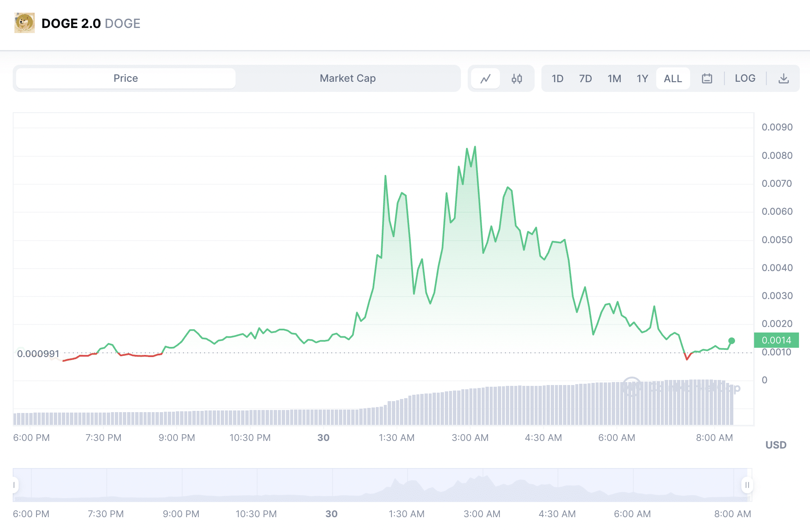Screen dimensions: 810x532
Task: Click the 0.0080 y-axis label
Action: pos(777,155)
